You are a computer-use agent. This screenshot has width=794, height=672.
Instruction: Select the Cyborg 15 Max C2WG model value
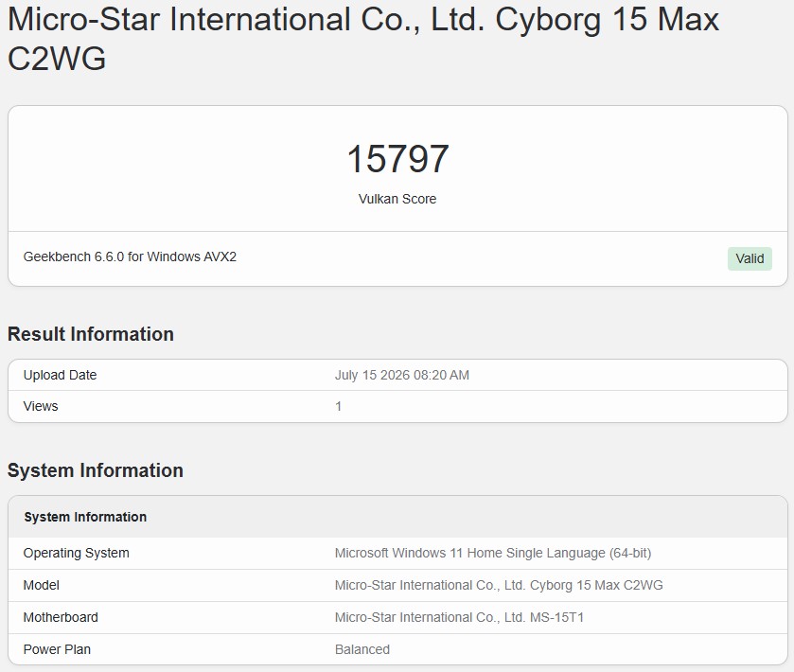499,586
